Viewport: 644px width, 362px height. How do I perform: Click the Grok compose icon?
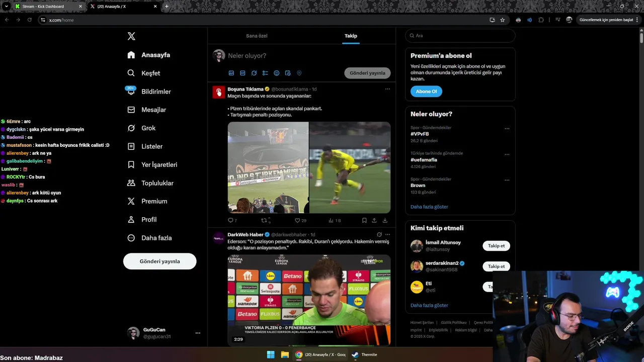click(254, 73)
